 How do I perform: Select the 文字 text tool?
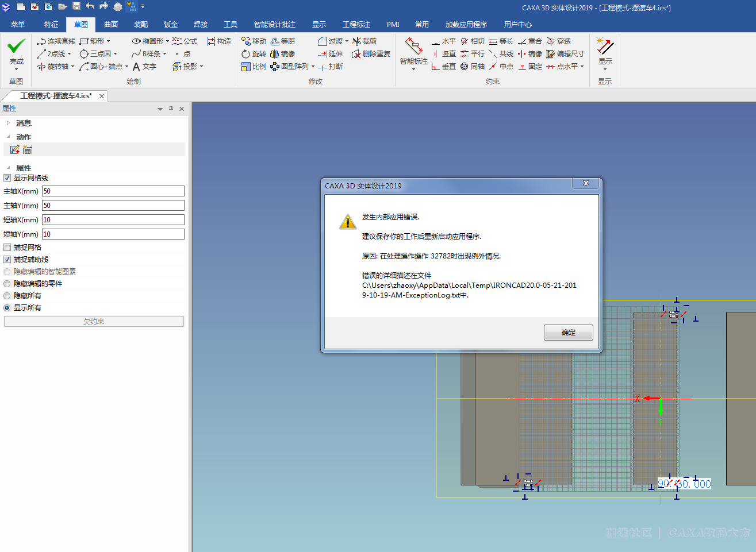click(144, 67)
